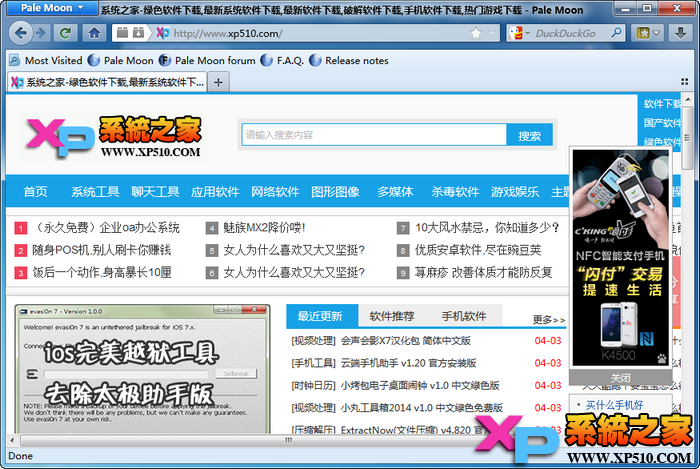Viewport: 700px width, 469px height.
Task: Open 系统工具 category
Action: (x=95, y=192)
